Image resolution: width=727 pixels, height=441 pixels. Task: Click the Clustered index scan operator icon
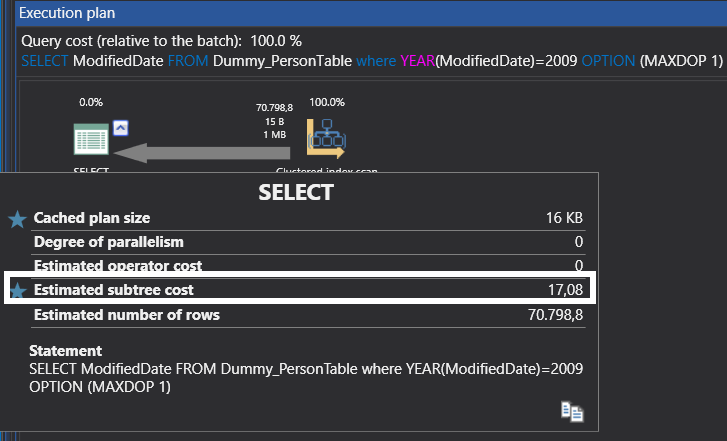tap(326, 138)
